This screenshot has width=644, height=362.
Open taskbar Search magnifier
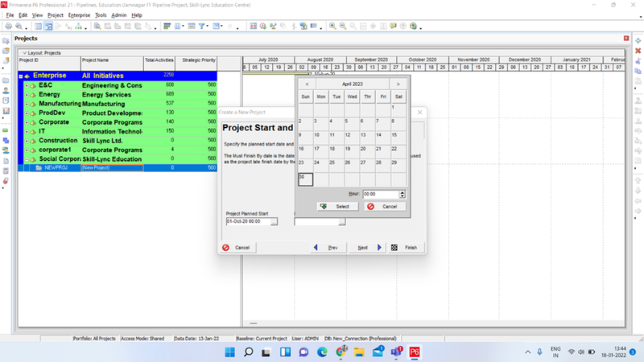[248, 352]
